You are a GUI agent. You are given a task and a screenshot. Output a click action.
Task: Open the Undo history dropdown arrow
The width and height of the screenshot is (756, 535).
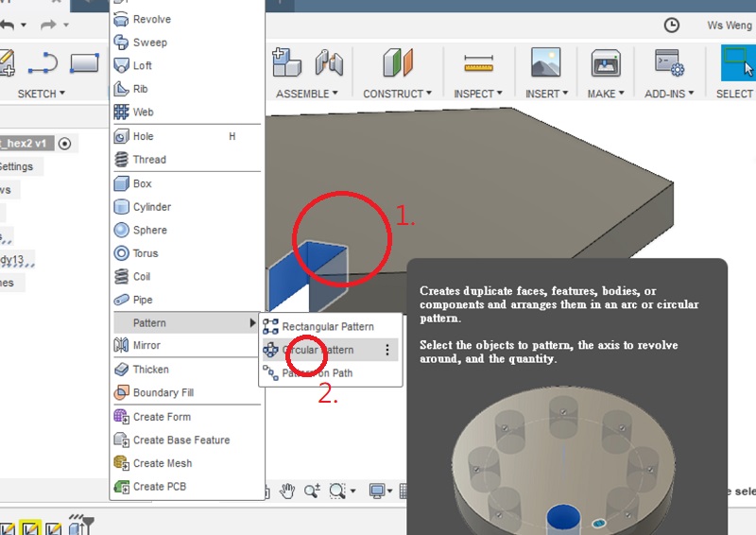[23, 25]
